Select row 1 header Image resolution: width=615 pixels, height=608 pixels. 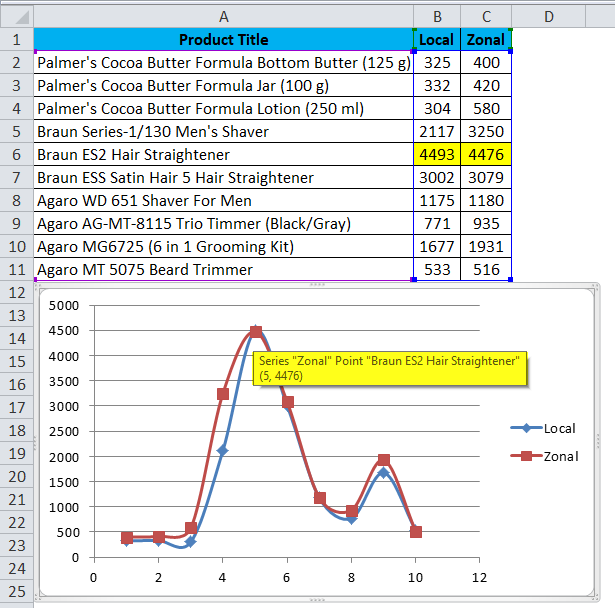pyautogui.click(x=17, y=40)
